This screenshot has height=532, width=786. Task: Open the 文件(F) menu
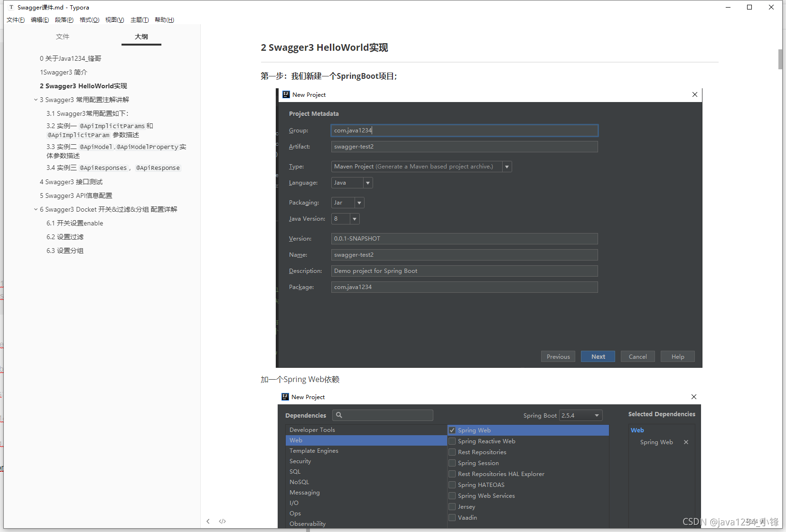[16, 20]
